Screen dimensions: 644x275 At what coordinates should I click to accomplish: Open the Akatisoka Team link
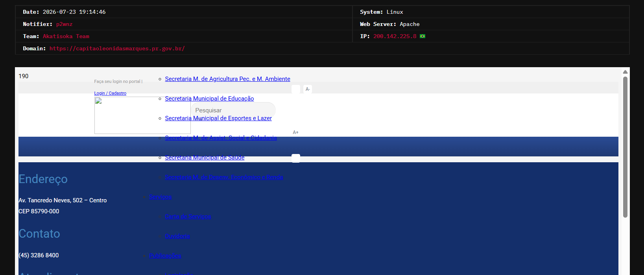(x=66, y=36)
